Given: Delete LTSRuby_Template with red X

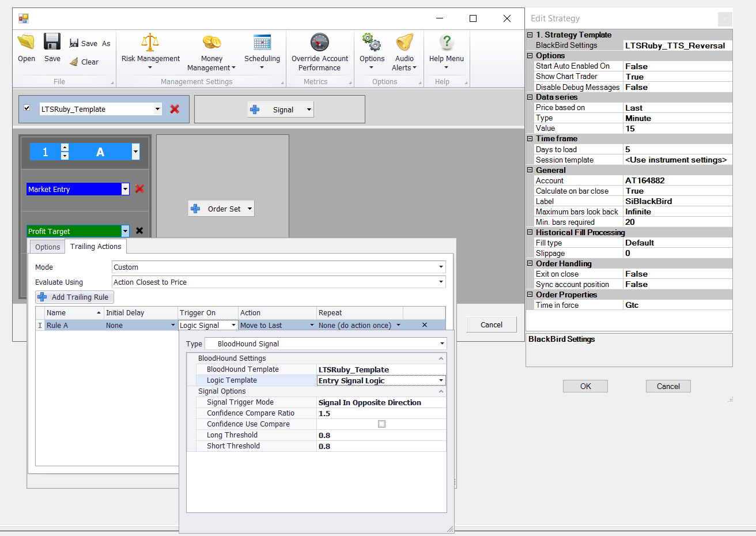Looking at the screenshot, I should coord(175,109).
